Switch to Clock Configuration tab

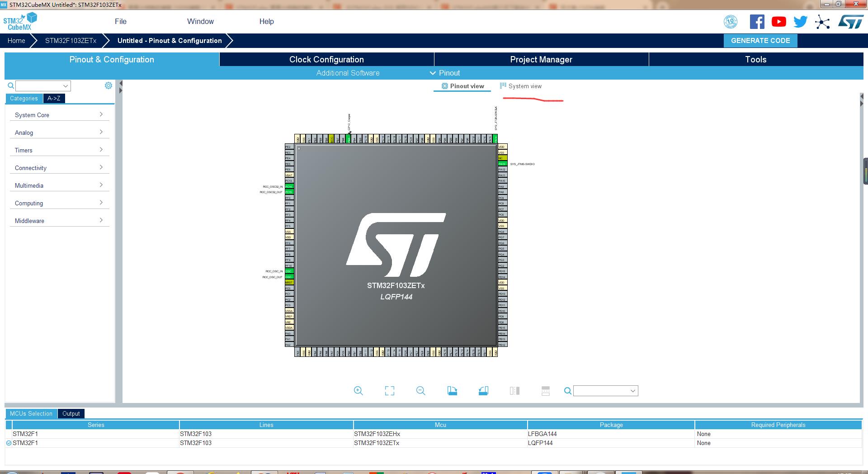click(x=326, y=59)
